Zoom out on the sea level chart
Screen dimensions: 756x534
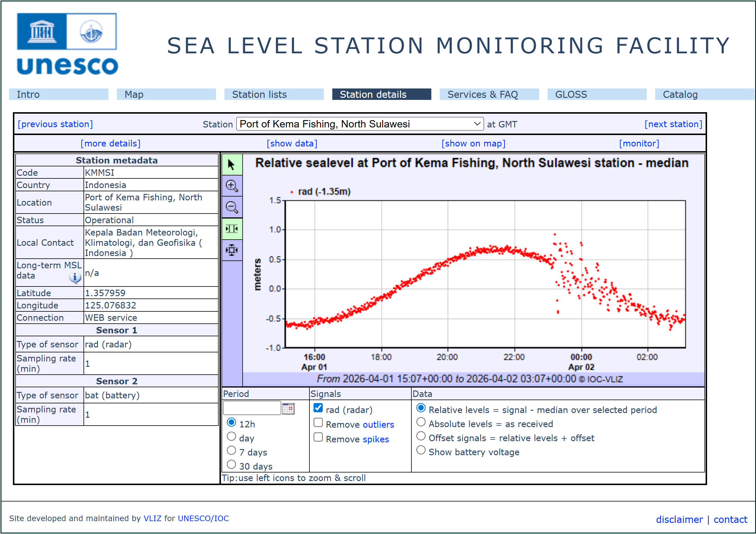(x=232, y=207)
